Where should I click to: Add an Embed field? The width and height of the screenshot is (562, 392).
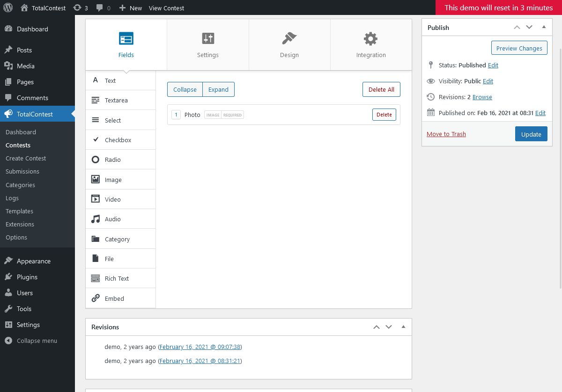tap(120, 298)
